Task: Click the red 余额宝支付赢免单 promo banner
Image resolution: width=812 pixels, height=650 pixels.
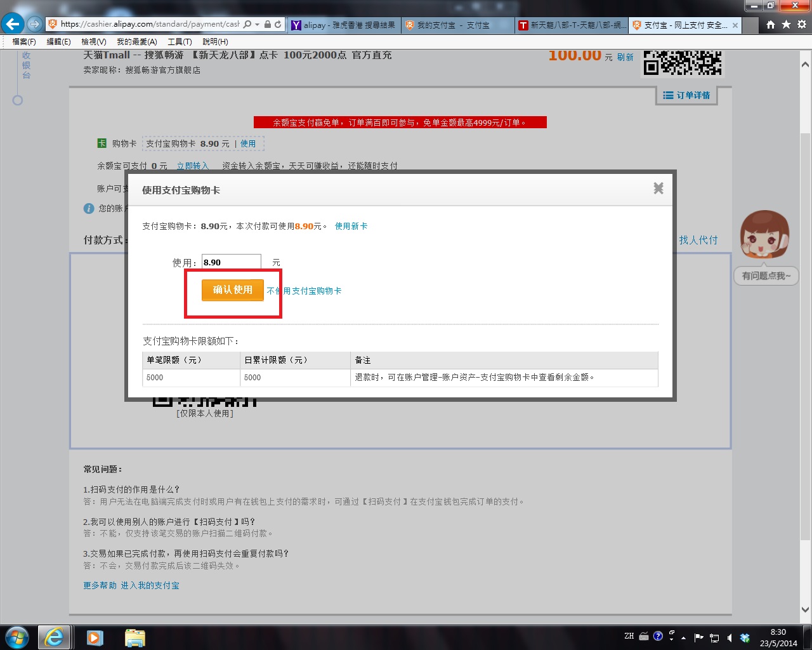Action: tap(400, 123)
